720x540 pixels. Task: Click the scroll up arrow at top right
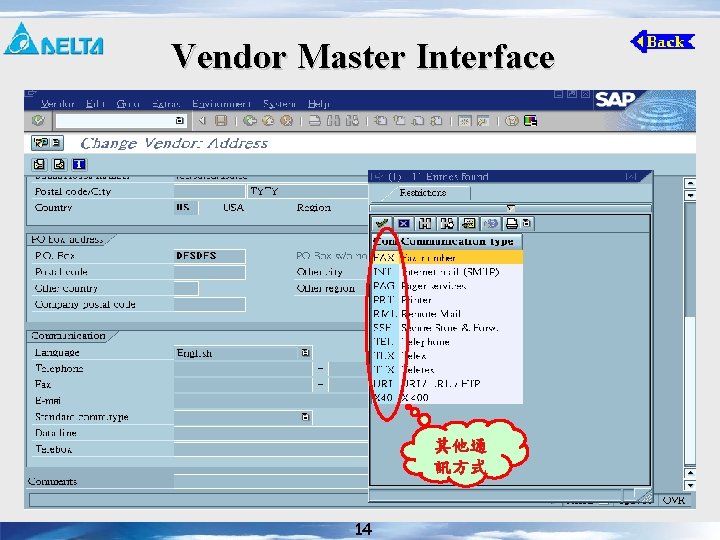pyautogui.click(x=690, y=184)
